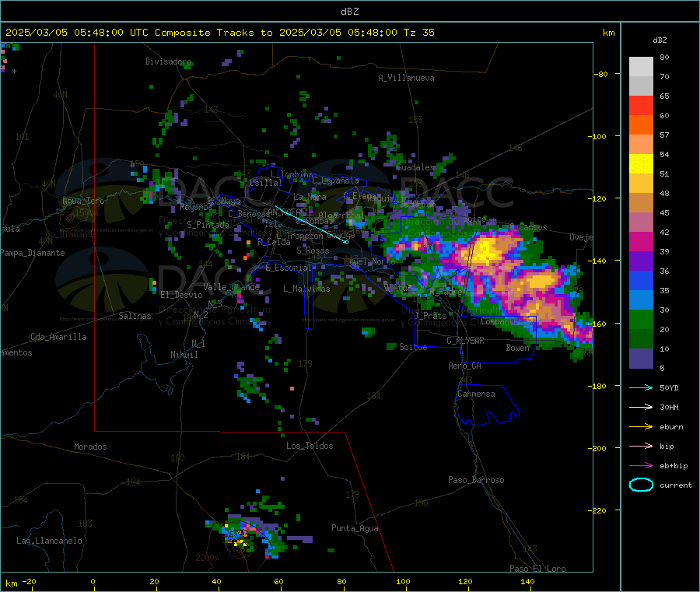Click the dBZ title at top
Image resolution: width=700 pixels, height=592 pixels.
point(349,11)
